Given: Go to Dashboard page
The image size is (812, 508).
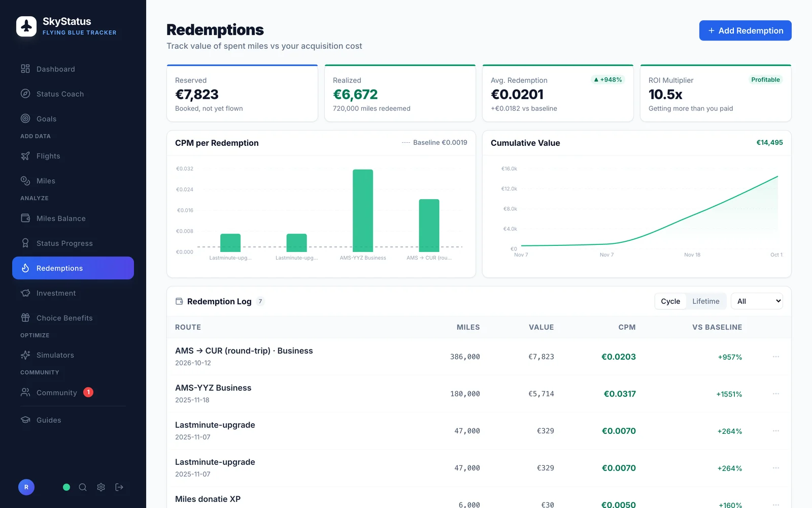Looking at the screenshot, I should point(73,69).
